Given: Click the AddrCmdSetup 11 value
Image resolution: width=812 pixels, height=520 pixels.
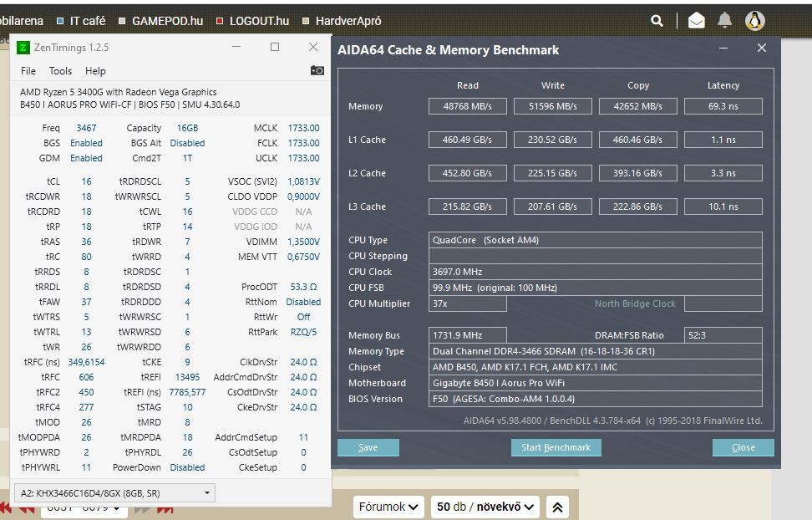Looking at the screenshot, I should click(303, 437).
